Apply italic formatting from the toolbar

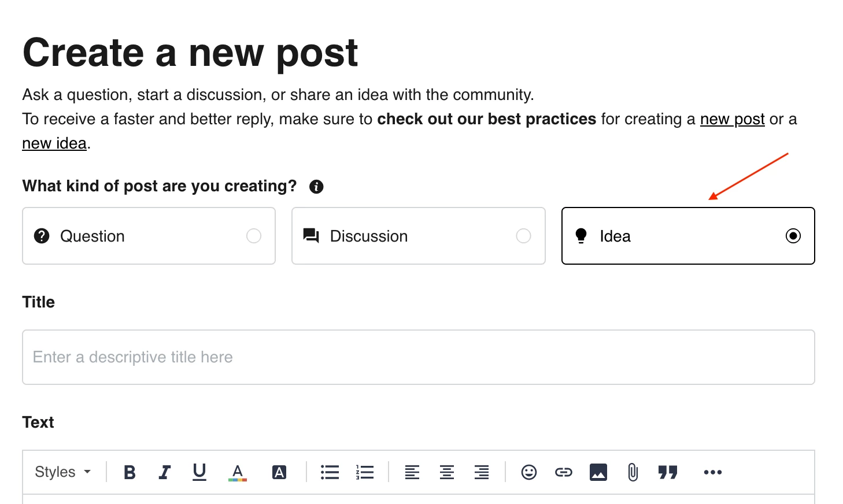tap(165, 472)
